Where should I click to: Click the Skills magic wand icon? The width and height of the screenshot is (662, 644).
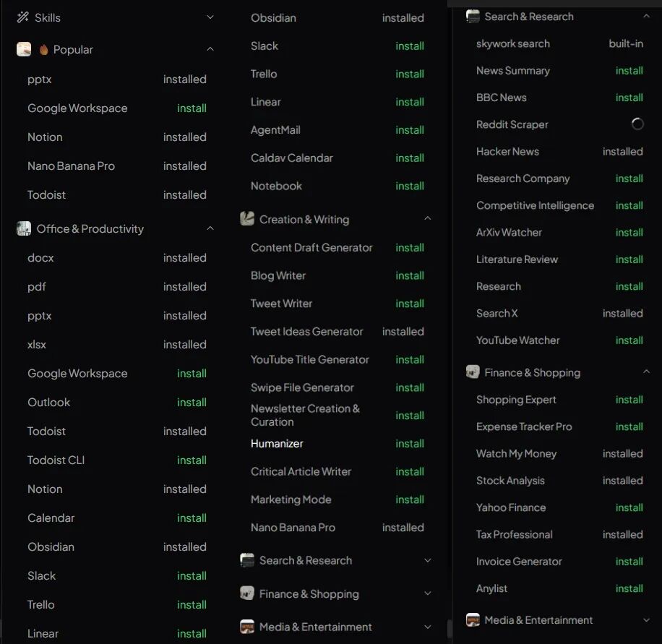point(22,17)
